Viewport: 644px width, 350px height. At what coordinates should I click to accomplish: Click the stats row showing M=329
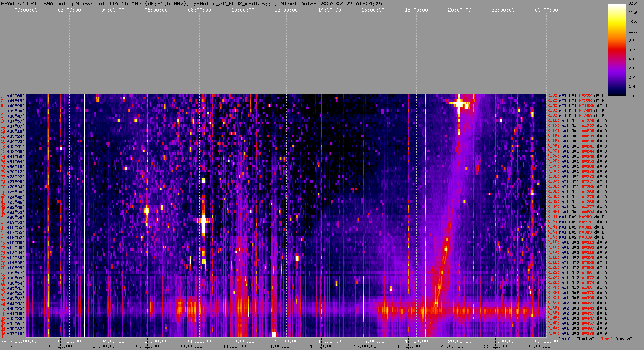point(577,258)
